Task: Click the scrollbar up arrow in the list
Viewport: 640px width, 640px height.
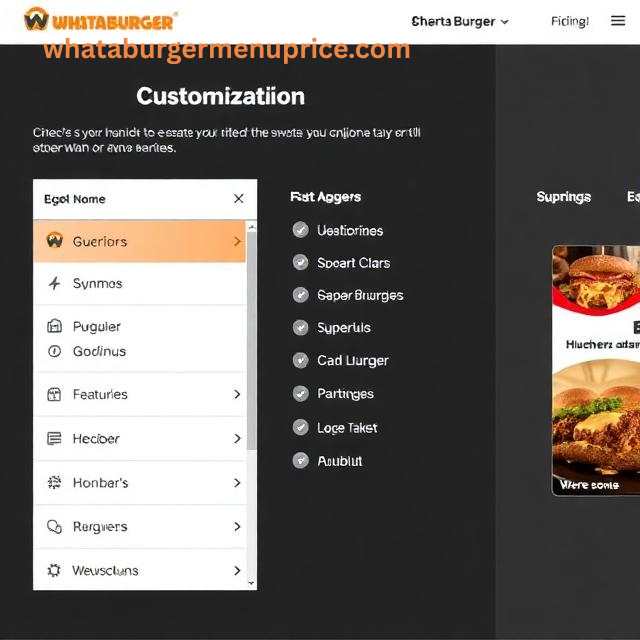Action: pyautogui.click(x=252, y=227)
